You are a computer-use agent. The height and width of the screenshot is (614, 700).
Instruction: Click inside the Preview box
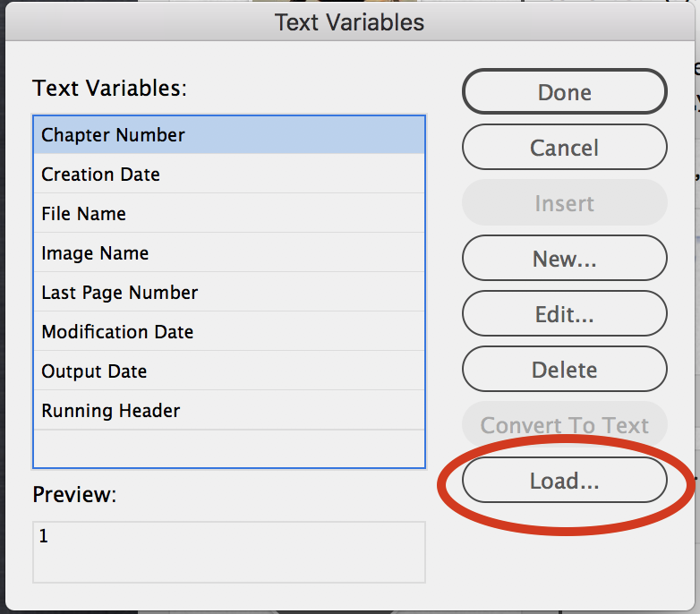point(228,552)
